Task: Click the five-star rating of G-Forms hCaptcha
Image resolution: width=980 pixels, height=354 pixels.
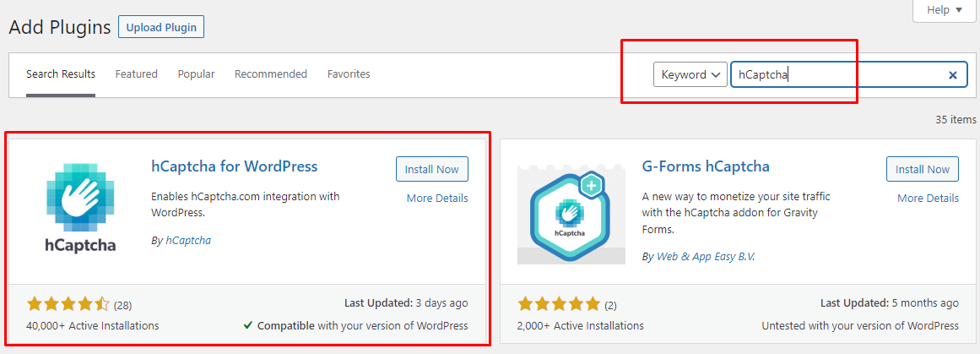Action: pos(559,305)
